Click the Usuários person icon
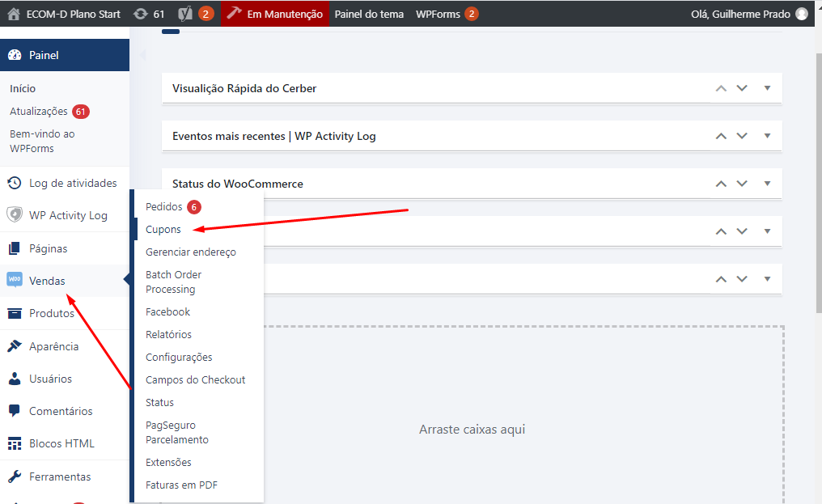 (15, 379)
